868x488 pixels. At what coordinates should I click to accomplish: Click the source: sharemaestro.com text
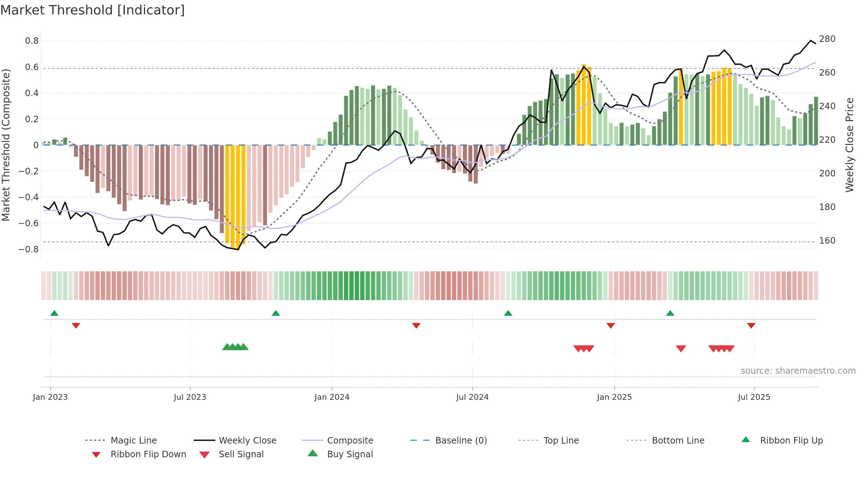[798, 371]
